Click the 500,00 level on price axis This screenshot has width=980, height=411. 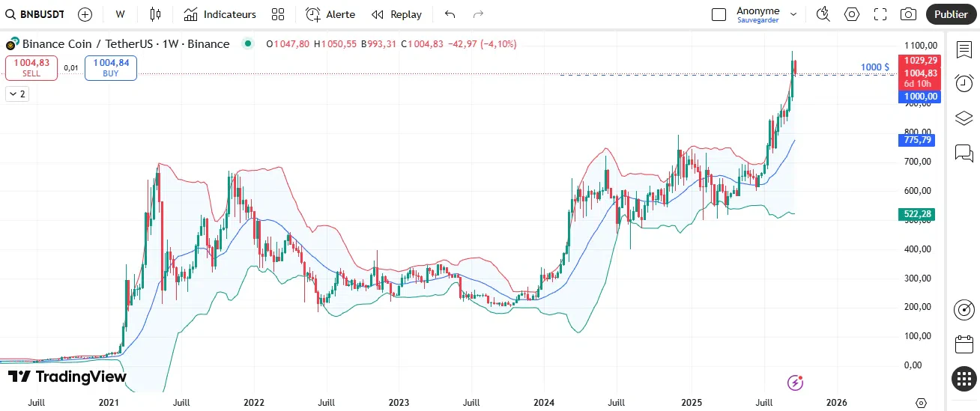tap(918, 220)
